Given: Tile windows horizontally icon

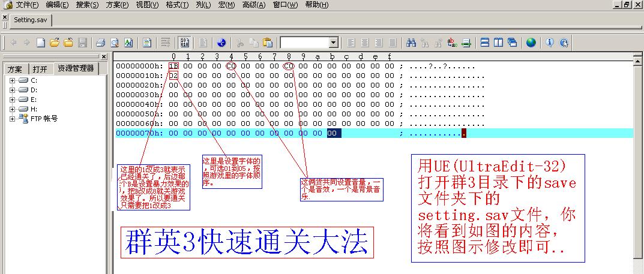Looking at the screenshot, I should point(485,43).
